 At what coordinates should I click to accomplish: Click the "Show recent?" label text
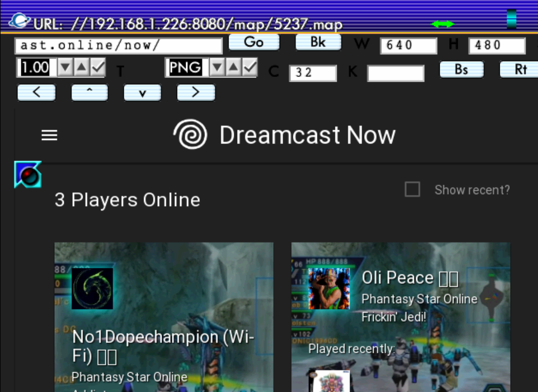(472, 190)
